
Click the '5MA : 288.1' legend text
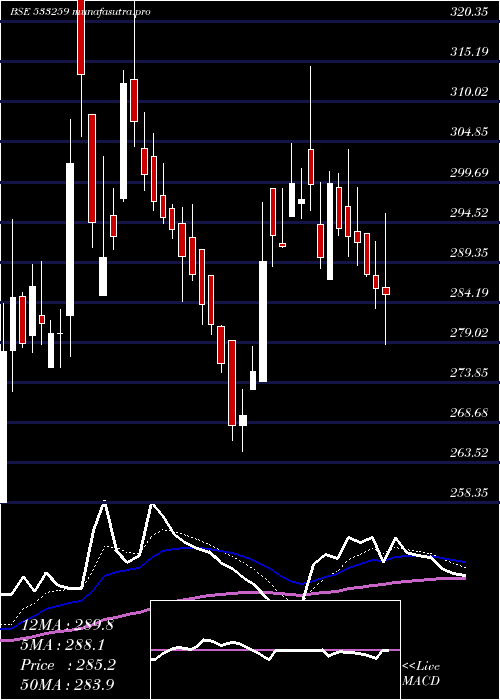coord(63,645)
